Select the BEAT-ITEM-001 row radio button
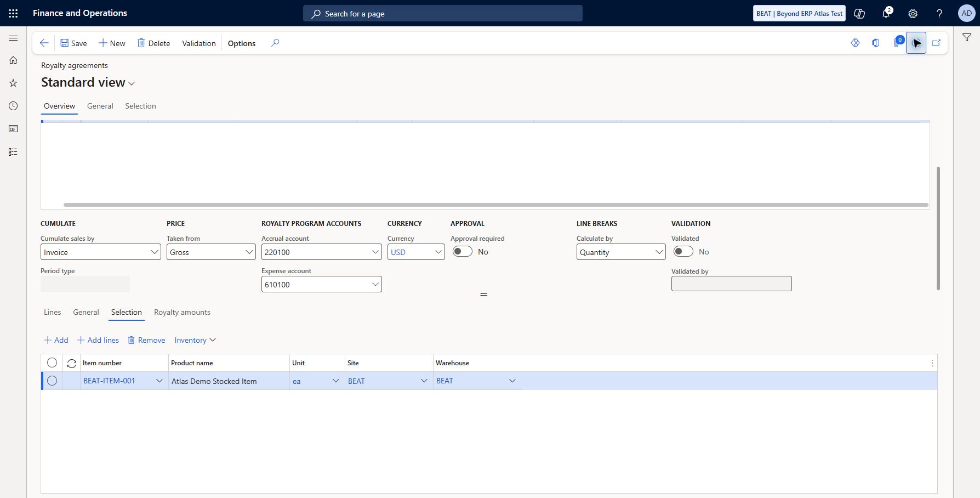Screen dimensions: 980x498 [52, 381]
